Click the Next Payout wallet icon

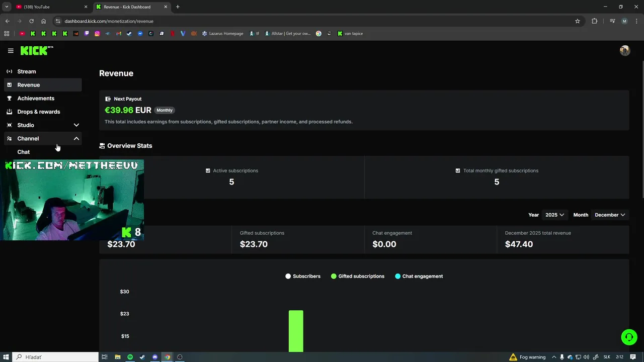(108, 99)
